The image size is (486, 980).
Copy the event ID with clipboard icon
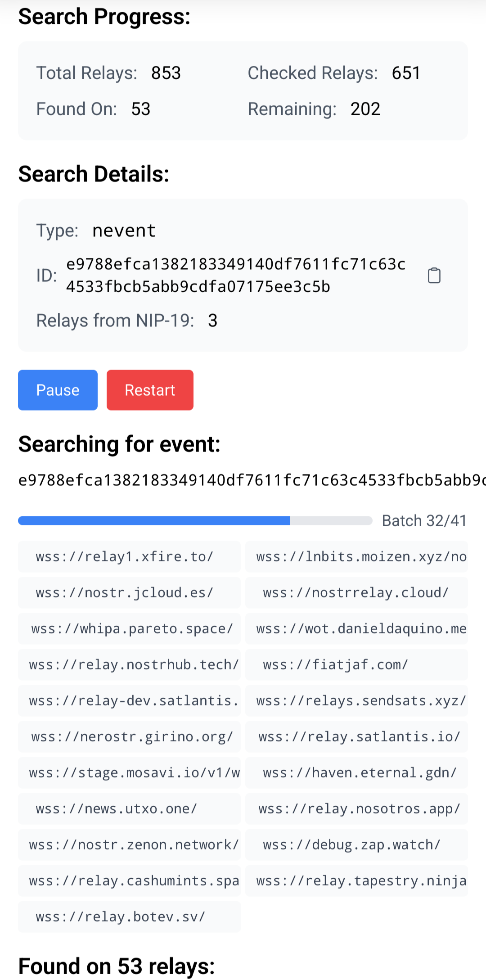pos(434,275)
